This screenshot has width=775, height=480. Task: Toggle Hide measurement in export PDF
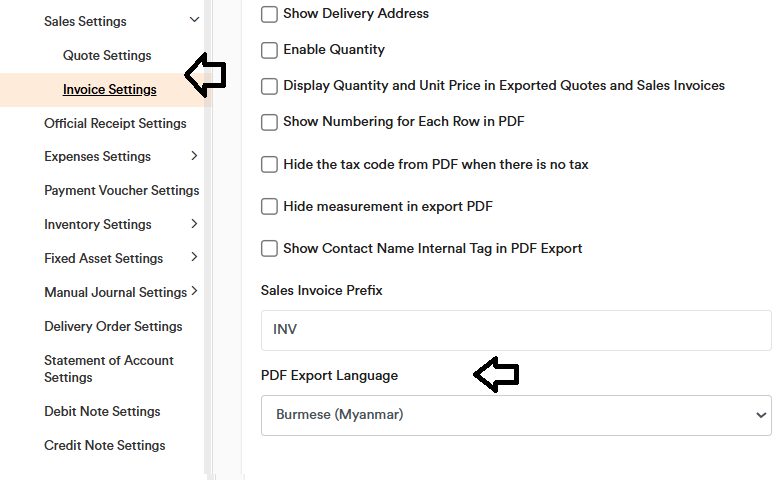coord(269,207)
